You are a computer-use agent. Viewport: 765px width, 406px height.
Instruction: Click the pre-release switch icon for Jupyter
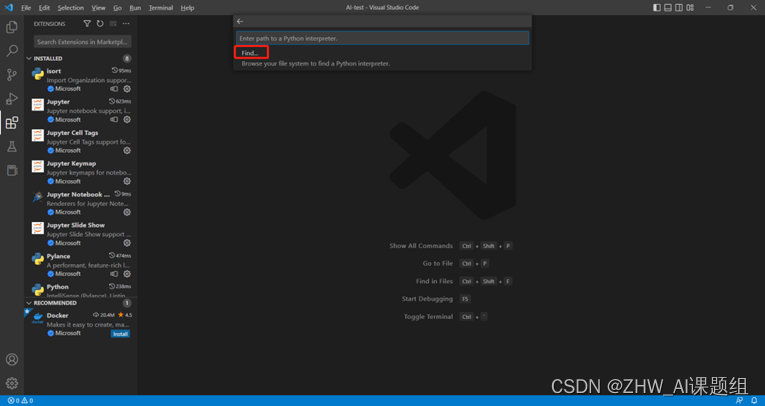coord(114,120)
